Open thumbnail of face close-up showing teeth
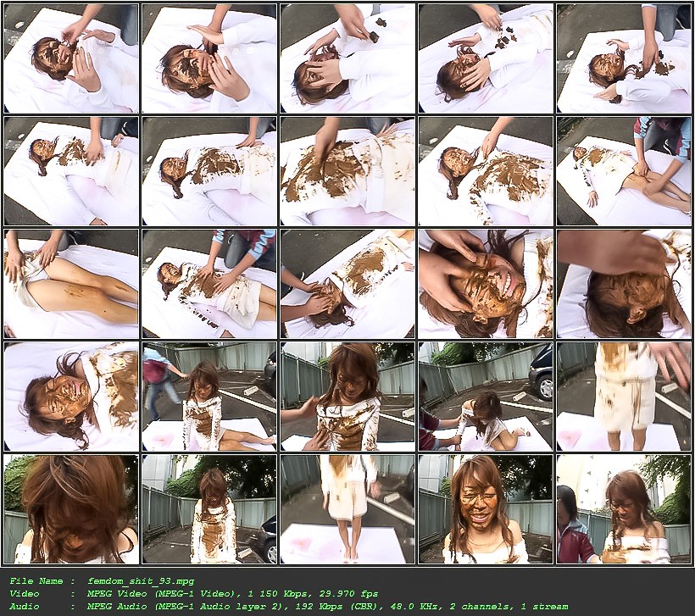695x616 pixels. (486, 284)
